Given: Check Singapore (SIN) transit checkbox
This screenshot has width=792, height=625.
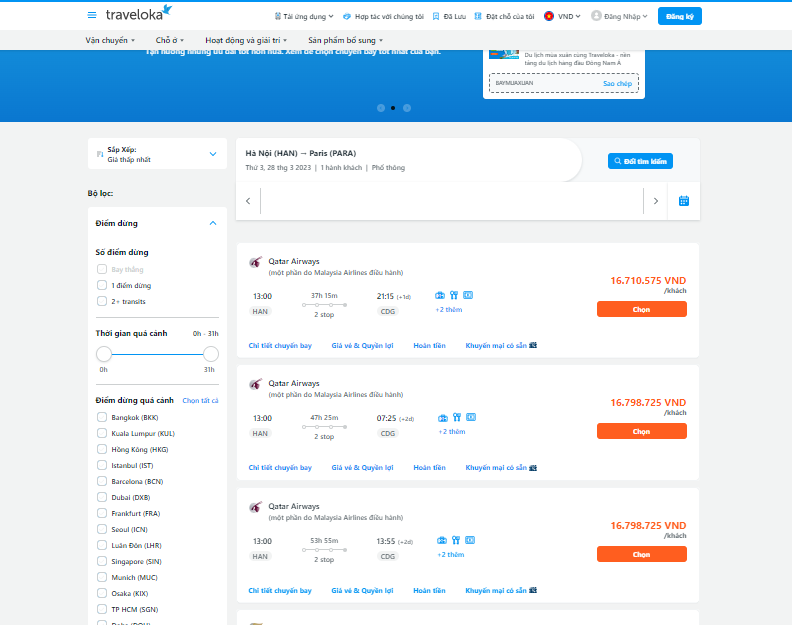Looking at the screenshot, I should coord(102,561).
